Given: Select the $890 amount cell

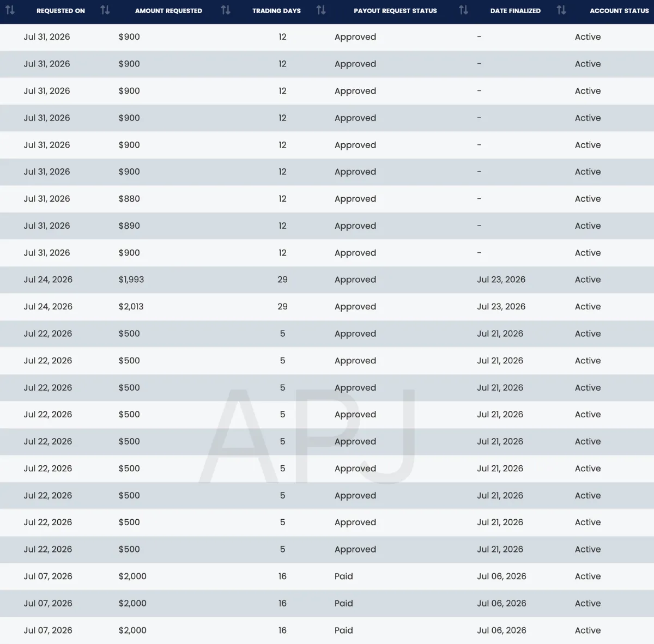Looking at the screenshot, I should pos(129,226).
